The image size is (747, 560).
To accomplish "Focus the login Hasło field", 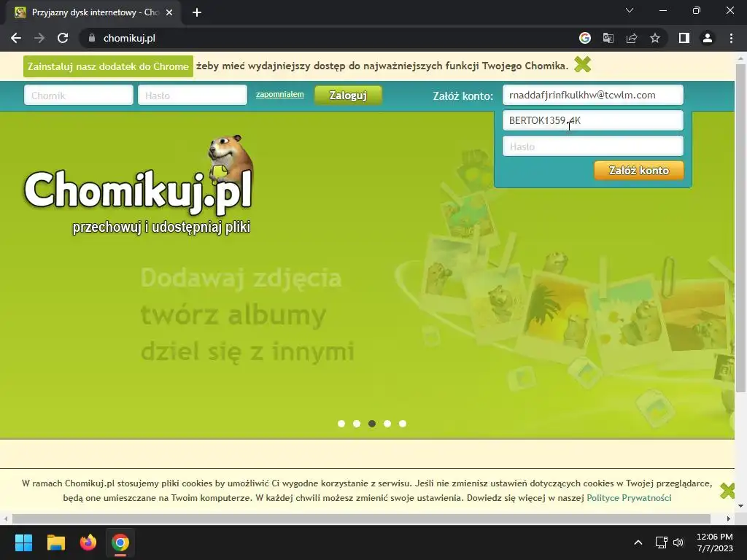I will pyautogui.click(x=193, y=96).
